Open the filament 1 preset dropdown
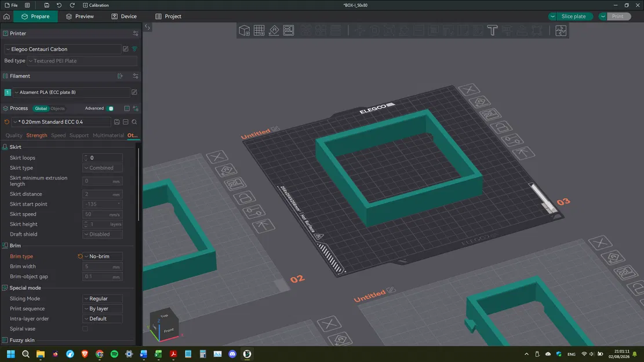Viewport: 644px width, 362px height. pyautogui.click(x=71, y=92)
